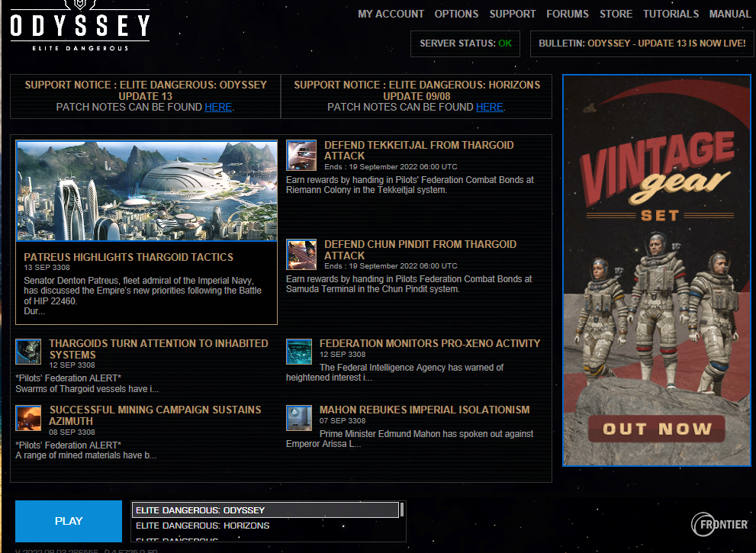This screenshot has height=553, width=756.
Task: Open Patreus Highlights Thargoid Tactics headline
Action: 129,257
